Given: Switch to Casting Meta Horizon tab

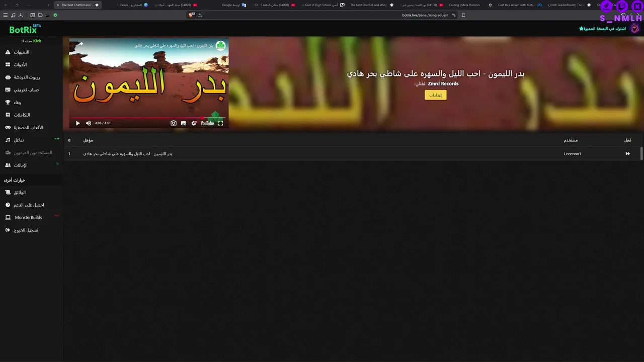Looking at the screenshot, I should [470, 5].
